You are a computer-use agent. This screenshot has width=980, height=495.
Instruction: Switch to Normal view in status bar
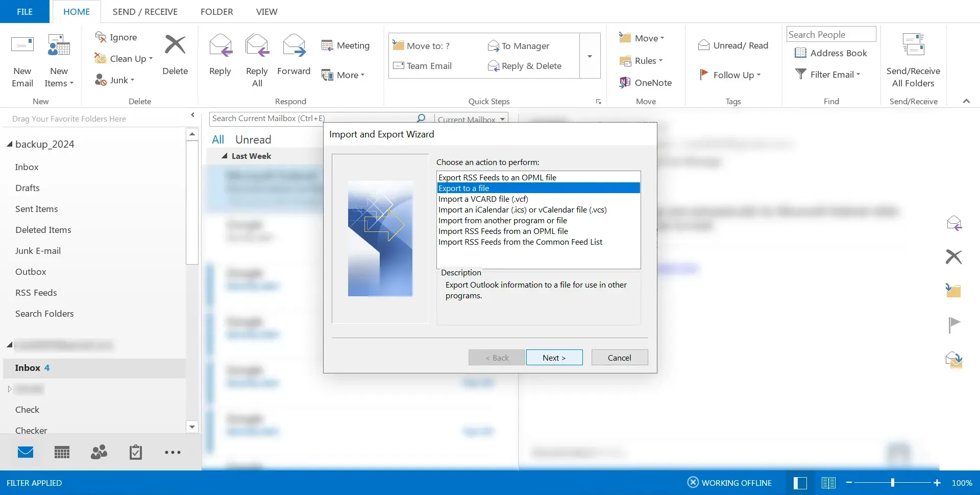point(800,483)
